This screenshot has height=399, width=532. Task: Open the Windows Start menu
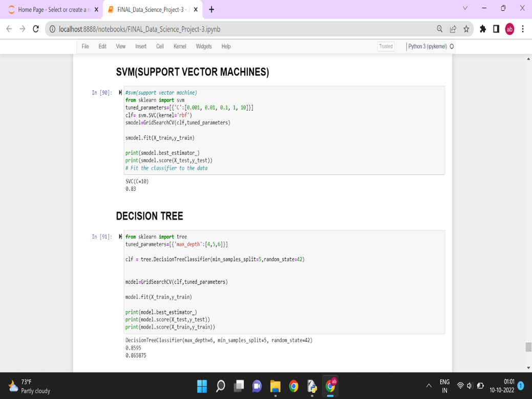[x=202, y=386]
